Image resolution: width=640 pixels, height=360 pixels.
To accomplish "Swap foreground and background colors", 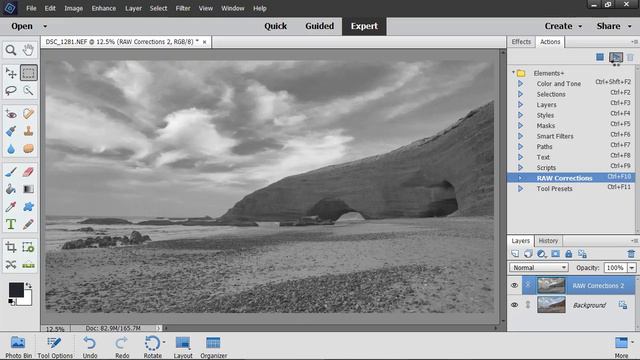I will (x=29, y=285).
